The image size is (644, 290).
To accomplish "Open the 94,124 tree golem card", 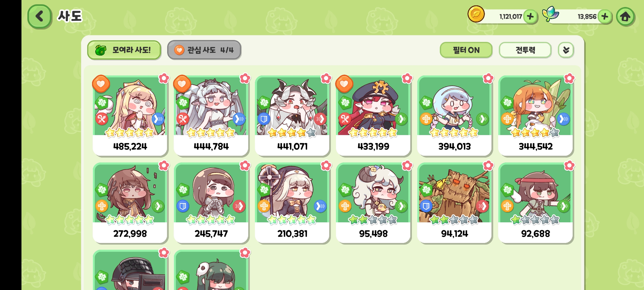I will (x=455, y=203).
